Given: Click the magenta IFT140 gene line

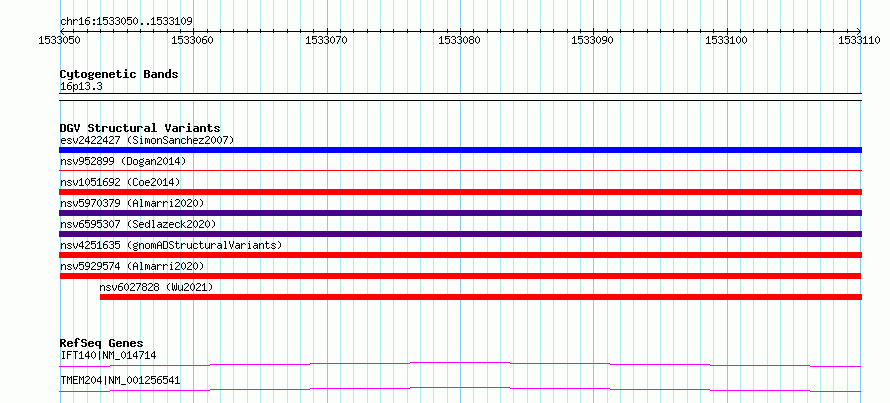Looking at the screenshot, I should tap(460, 364).
